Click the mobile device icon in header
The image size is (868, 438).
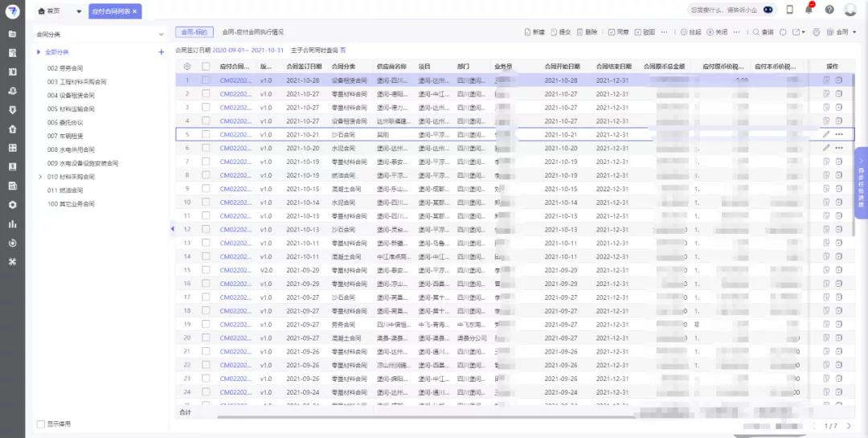(789, 10)
